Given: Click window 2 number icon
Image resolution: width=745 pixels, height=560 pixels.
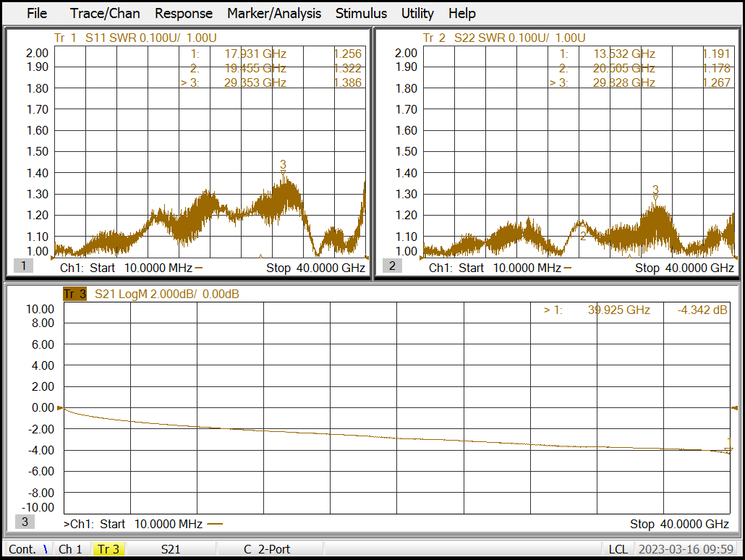Looking at the screenshot, I should coord(392,266).
